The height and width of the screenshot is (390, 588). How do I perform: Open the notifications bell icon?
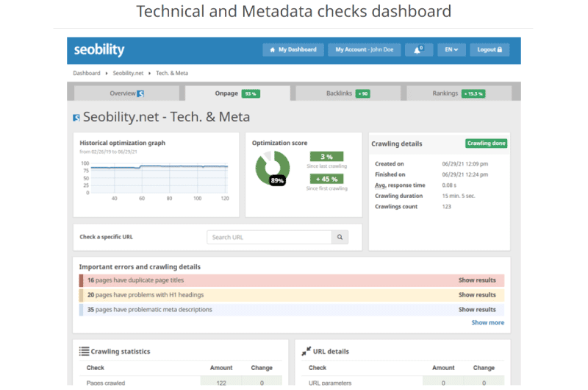coord(418,49)
